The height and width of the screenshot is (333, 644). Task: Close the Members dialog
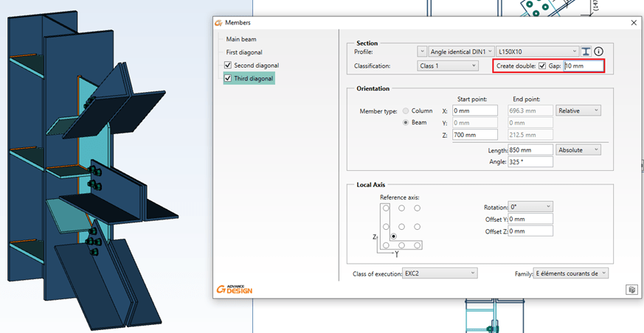pyautogui.click(x=633, y=23)
